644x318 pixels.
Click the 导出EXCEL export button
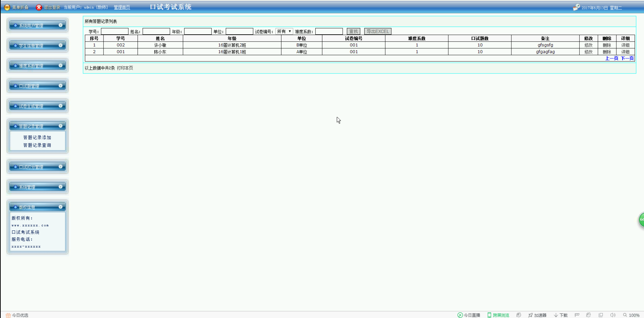coord(378,32)
